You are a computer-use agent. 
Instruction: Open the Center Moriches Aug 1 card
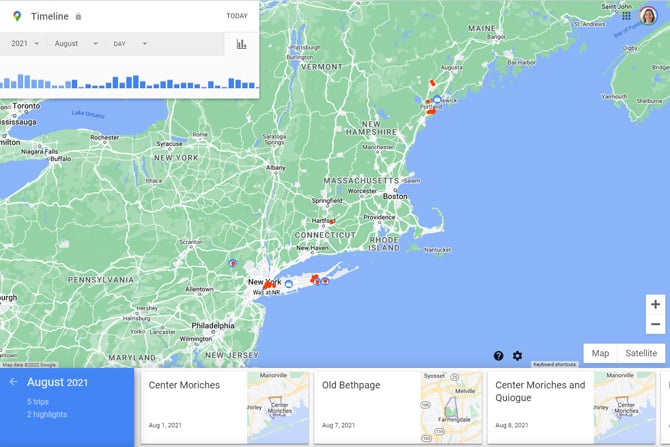click(x=225, y=407)
